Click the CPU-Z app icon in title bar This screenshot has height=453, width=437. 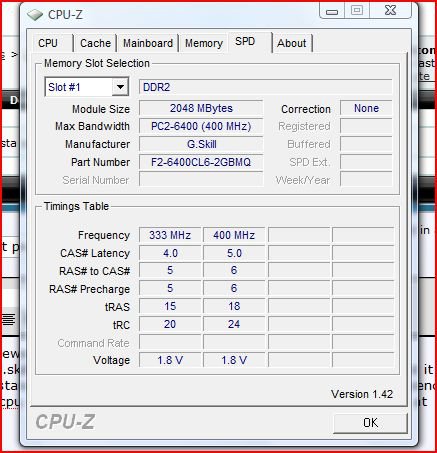(x=35, y=15)
